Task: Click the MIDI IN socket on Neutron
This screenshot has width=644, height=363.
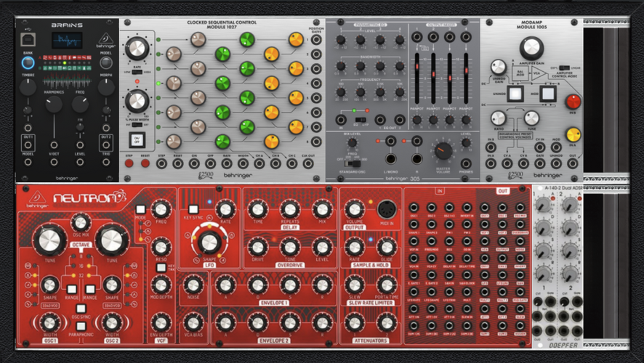Action: click(387, 209)
